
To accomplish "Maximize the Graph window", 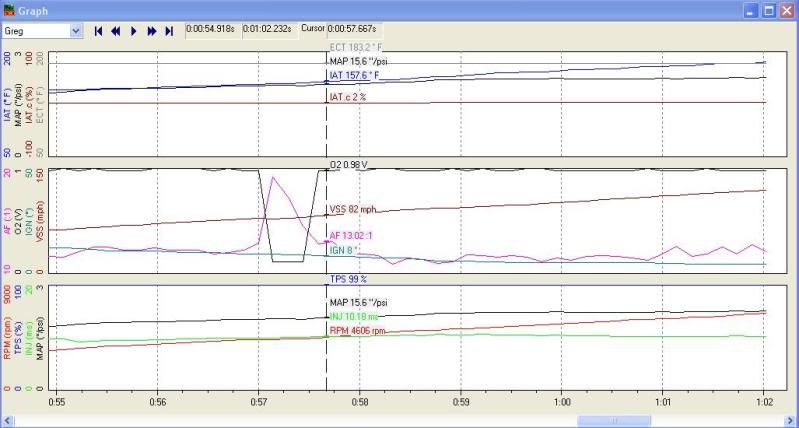I will 769,10.
